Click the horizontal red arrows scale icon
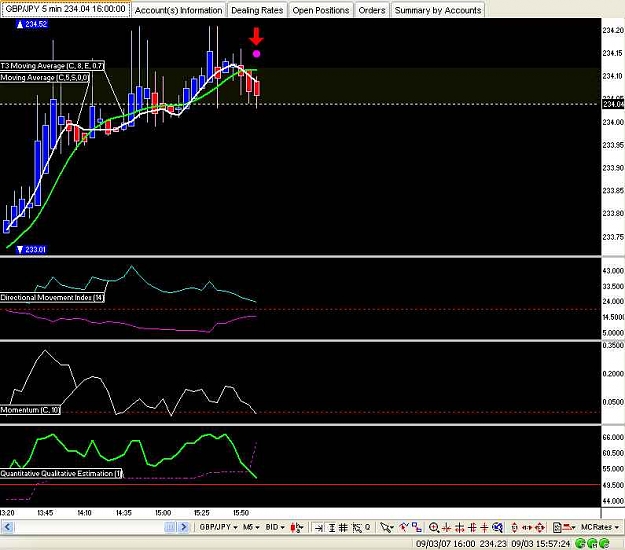625x550 pixels. pyautogui.click(x=527, y=528)
